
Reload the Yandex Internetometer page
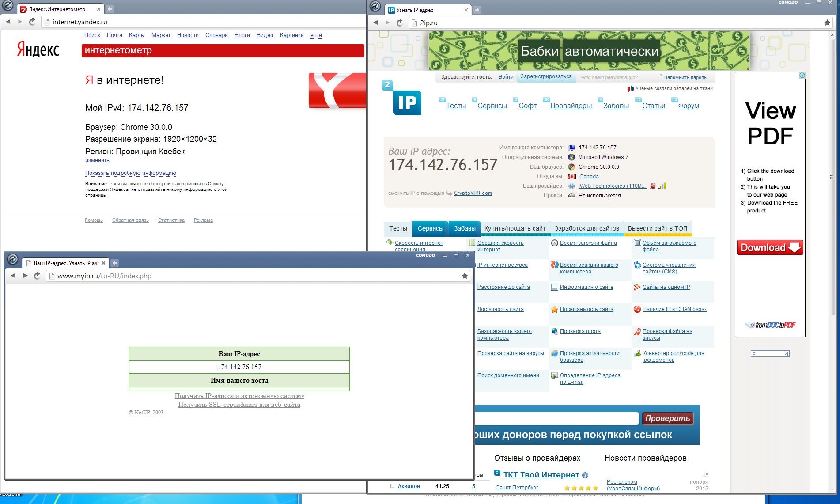(x=32, y=22)
